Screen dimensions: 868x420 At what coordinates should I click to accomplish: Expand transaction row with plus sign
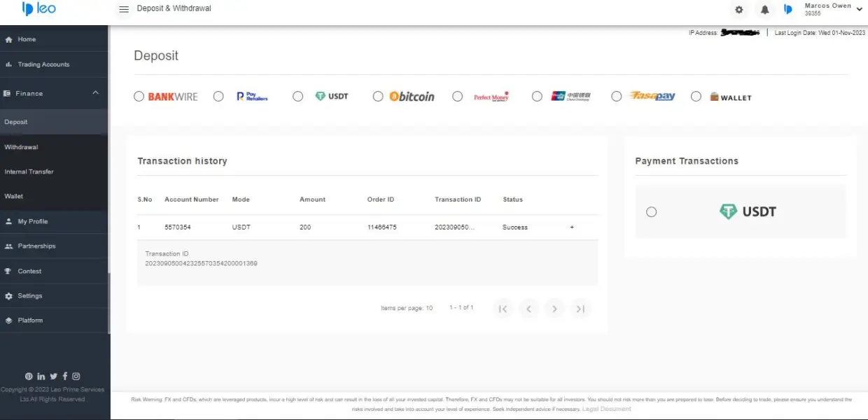pos(572,227)
